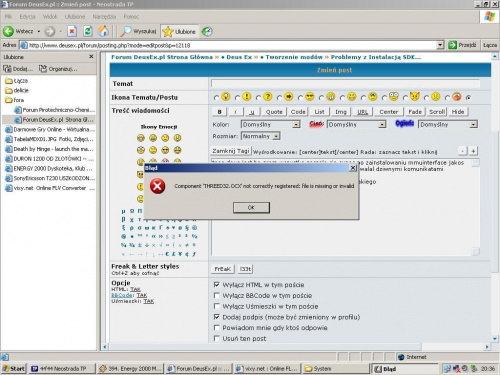Switch to Energy 2000 taskbar window
This screenshot has height=375, width=500.
pyautogui.click(x=131, y=368)
